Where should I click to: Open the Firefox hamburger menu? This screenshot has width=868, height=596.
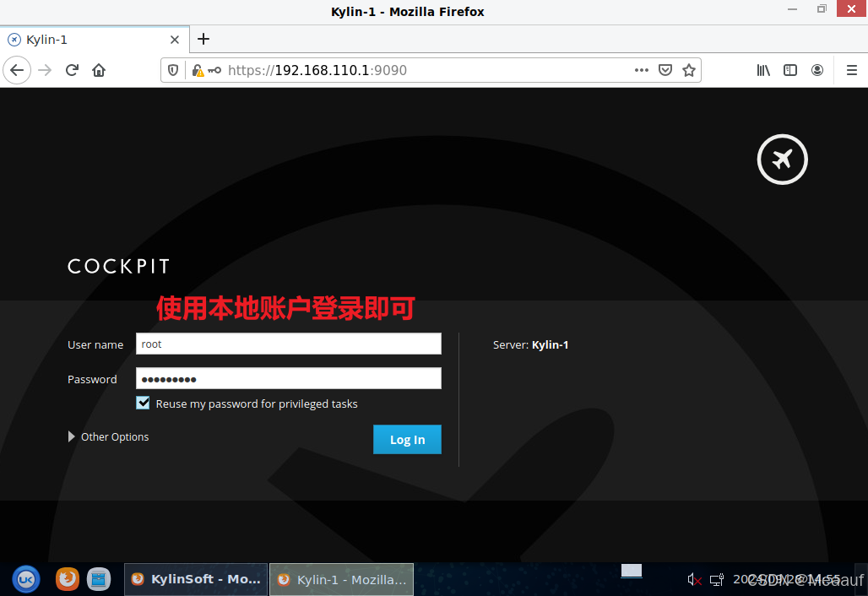point(852,70)
